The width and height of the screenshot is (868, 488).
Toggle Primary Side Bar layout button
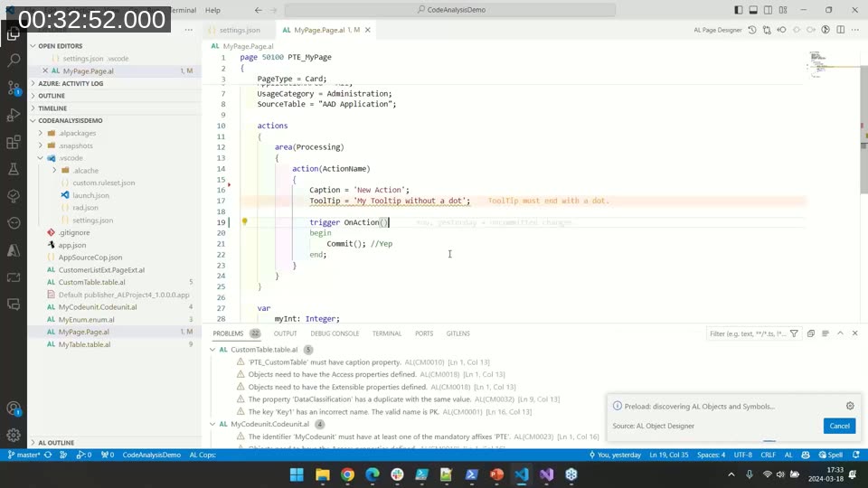click(739, 10)
